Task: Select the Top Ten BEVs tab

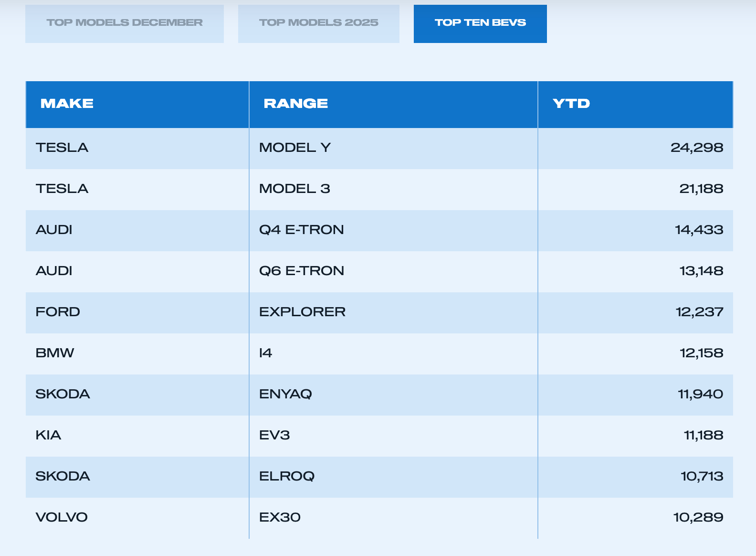Action: 480,23
